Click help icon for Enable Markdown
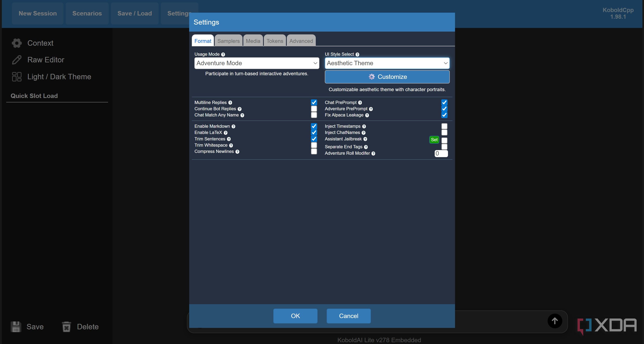Viewport: 644px width, 344px height. pyautogui.click(x=233, y=126)
